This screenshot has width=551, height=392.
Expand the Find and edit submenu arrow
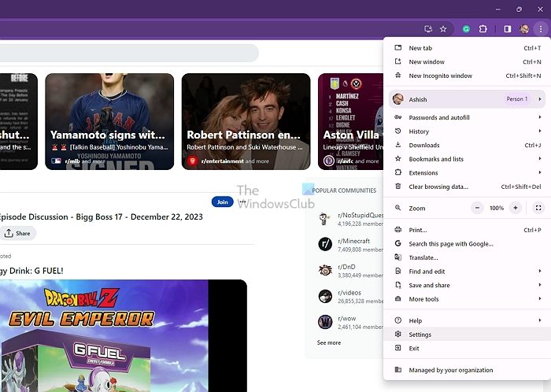tap(540, 271)
